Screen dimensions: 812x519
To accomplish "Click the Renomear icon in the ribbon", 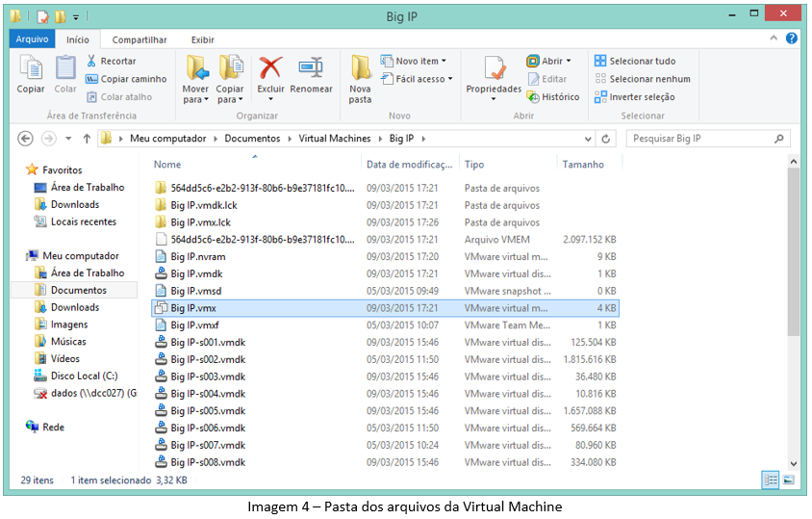I will pyautogui.click(x=311, y=68).
